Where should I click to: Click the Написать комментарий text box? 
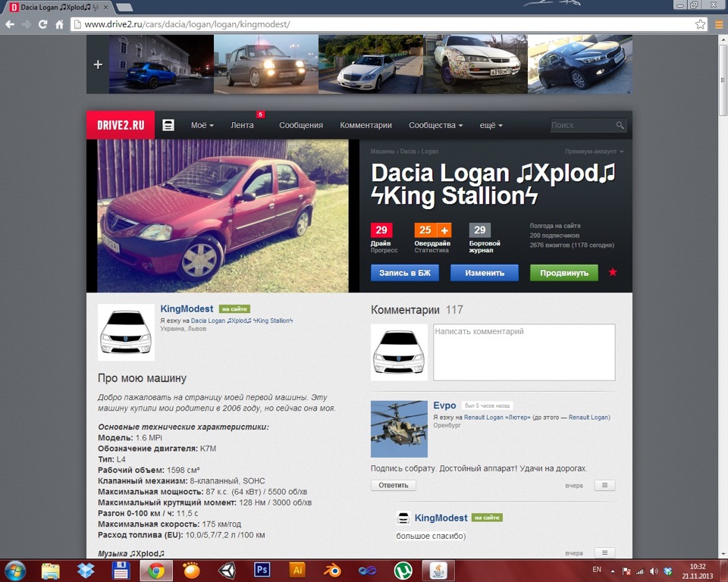click(x=524, y=352)
